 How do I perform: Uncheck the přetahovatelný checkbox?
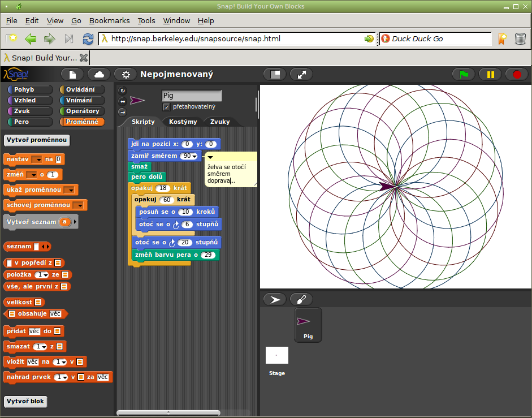click(x=166, y=107)
